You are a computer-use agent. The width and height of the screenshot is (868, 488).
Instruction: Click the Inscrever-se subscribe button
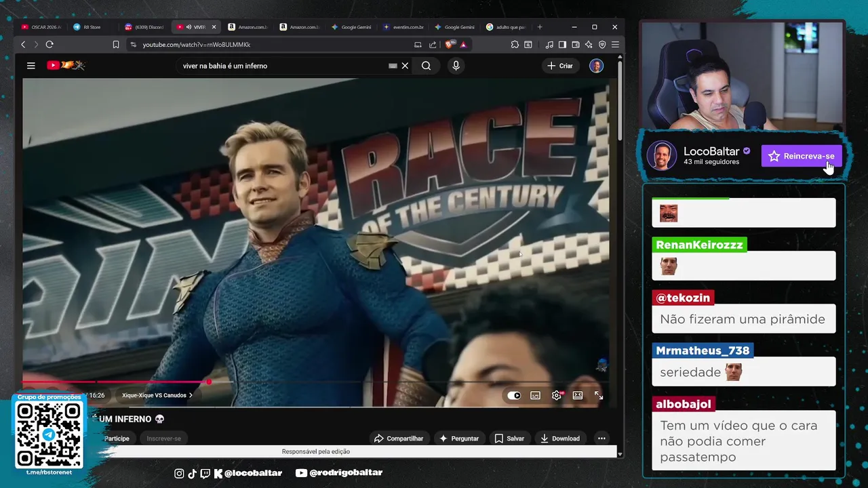pyautogui.click(x=164, y=439)
